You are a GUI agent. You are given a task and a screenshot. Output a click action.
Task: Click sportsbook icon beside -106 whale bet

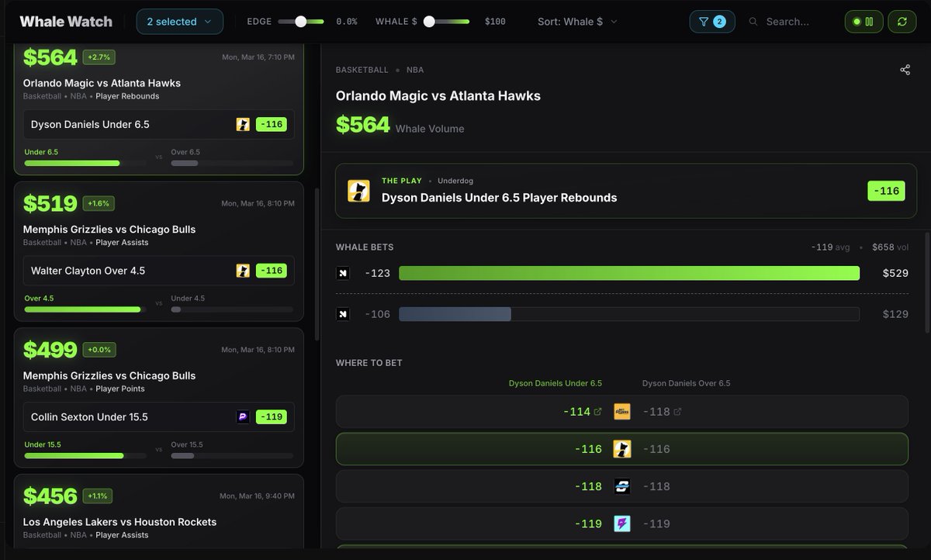point(343,314)
